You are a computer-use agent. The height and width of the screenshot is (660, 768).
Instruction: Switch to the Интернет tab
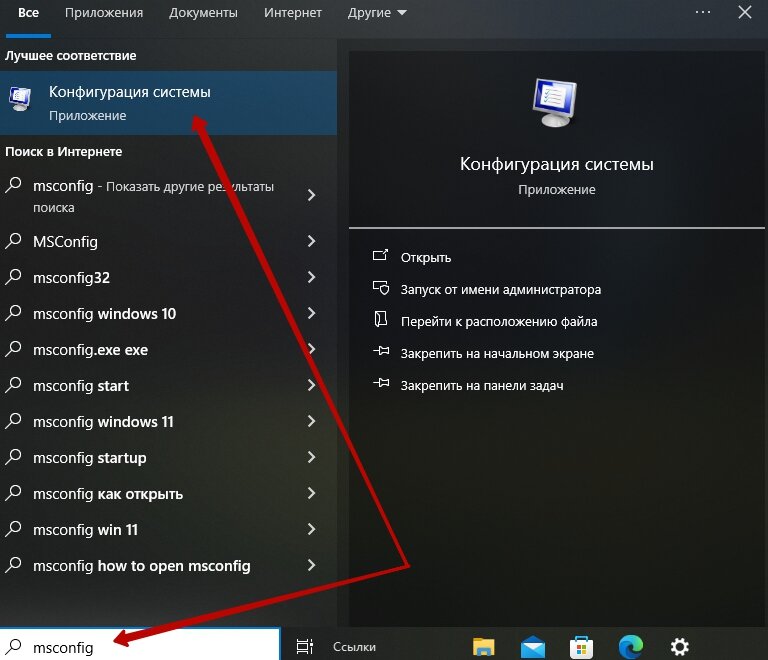pyautogui.click(x=293, y=13)
